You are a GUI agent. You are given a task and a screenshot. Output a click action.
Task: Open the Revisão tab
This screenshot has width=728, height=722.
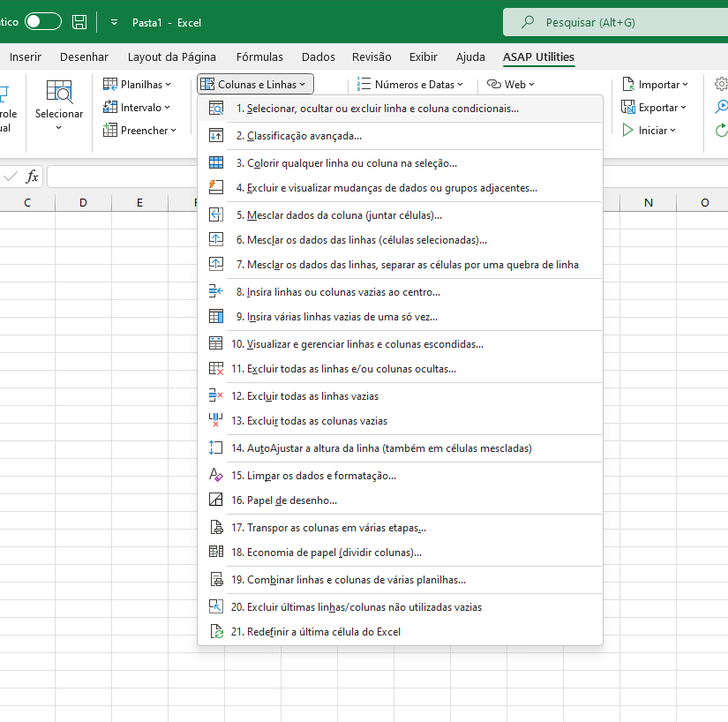(x=372, y=57)
